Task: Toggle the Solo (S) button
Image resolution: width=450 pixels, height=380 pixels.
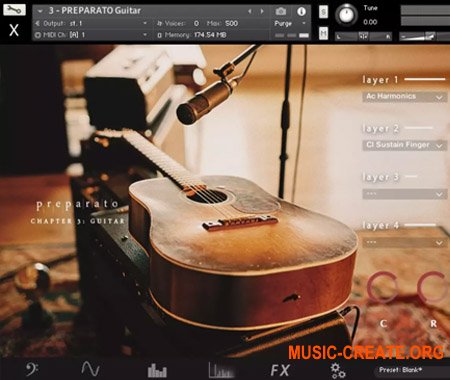Action: (323, 12)
